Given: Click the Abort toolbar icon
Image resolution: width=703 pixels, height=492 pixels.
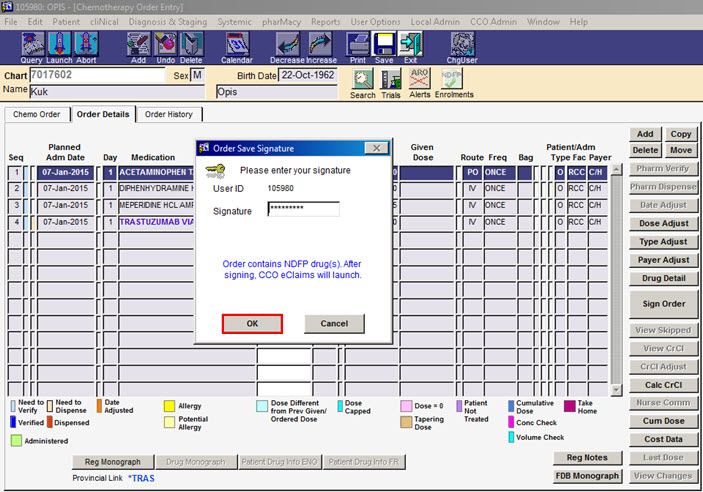Looking at the screenshot, I should tap(86, 44).
